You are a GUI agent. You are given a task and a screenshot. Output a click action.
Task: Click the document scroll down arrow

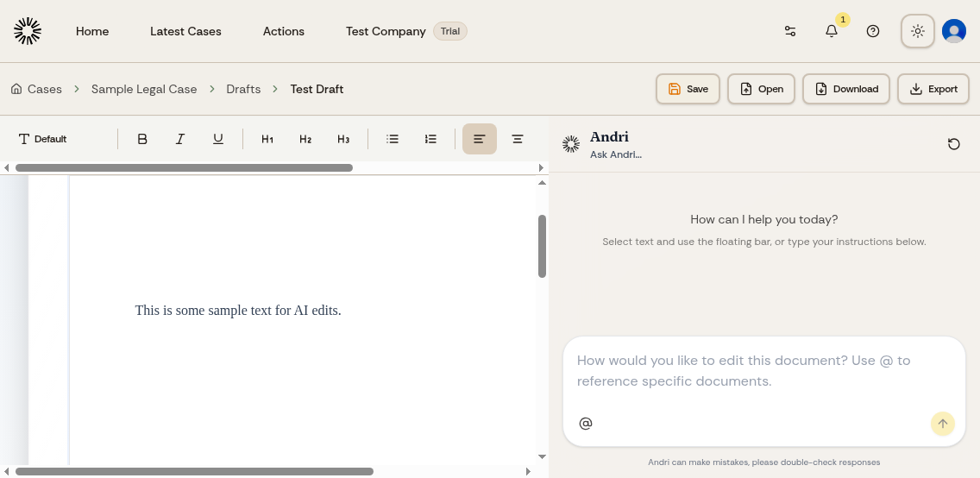tap(542, 456)
